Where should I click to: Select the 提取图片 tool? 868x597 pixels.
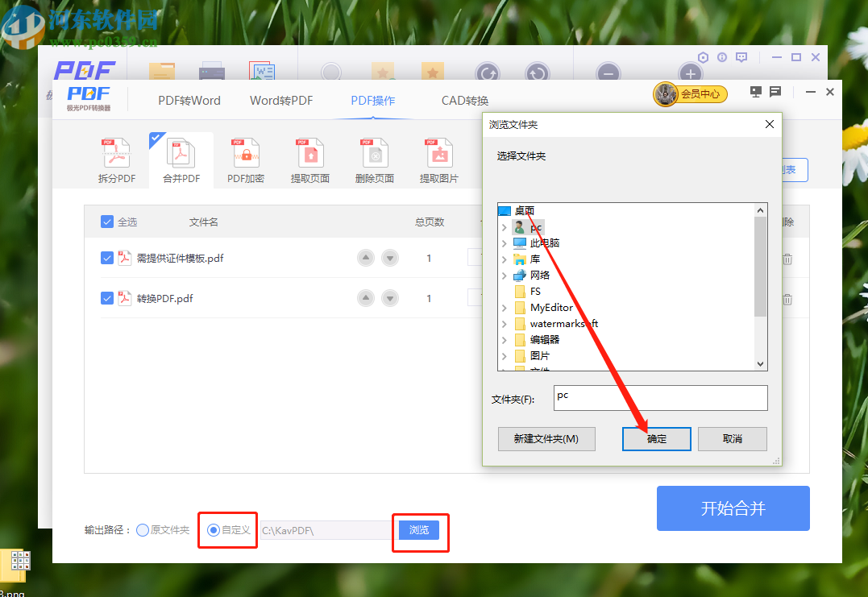pyautogui.click(x=438, y=159)
